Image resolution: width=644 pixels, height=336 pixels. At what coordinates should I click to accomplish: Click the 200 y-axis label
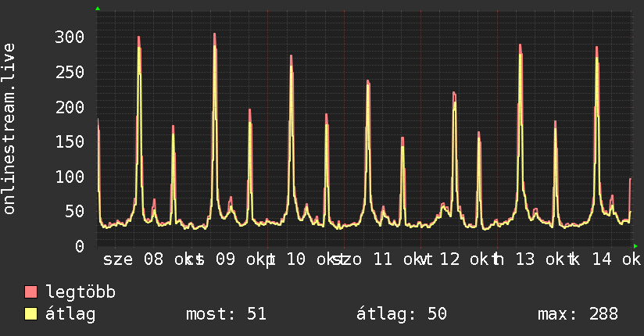pos(70,107)
